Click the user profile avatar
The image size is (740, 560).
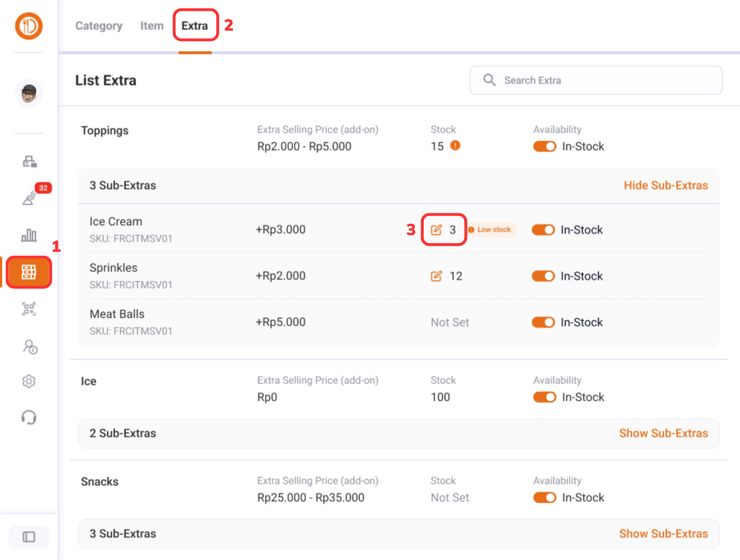(29, 93)
